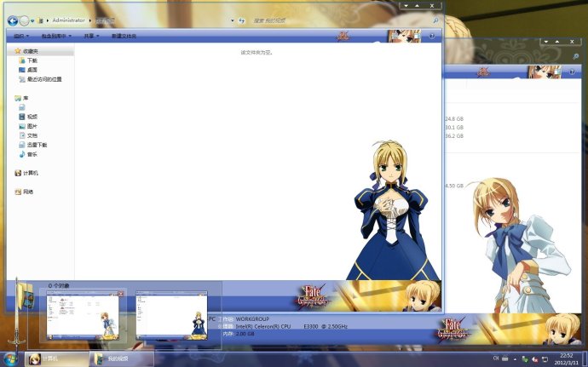
Task: Click the 2.00 GB memory value
Action: pos(245,334)
